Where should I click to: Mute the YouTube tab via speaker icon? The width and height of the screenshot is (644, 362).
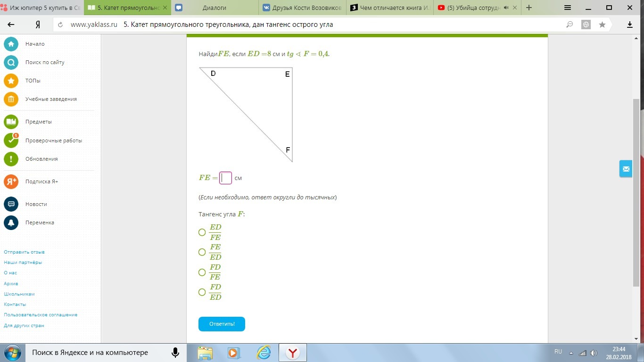pyautogui.click(x=506, y=8)
